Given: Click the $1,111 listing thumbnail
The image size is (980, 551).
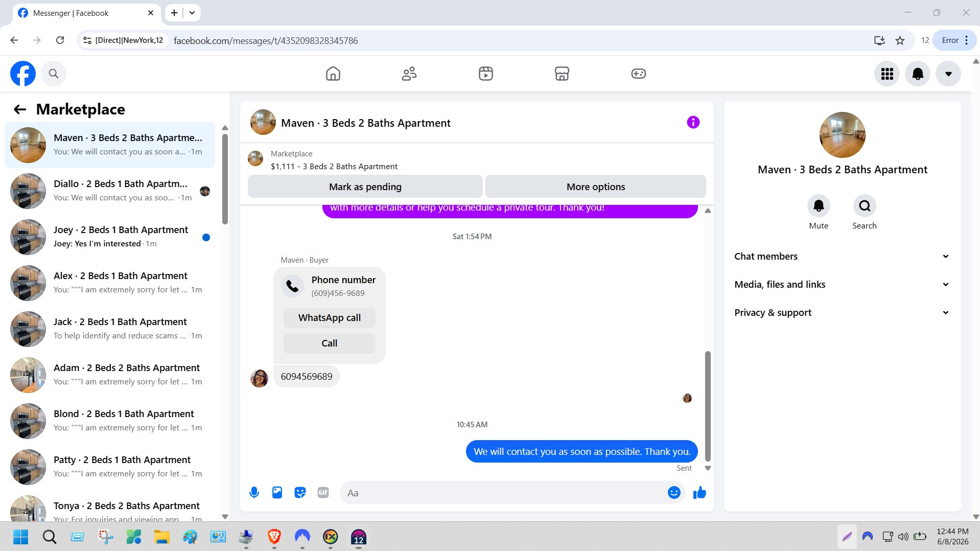Looking at the screenshot, I should [255, 158].
